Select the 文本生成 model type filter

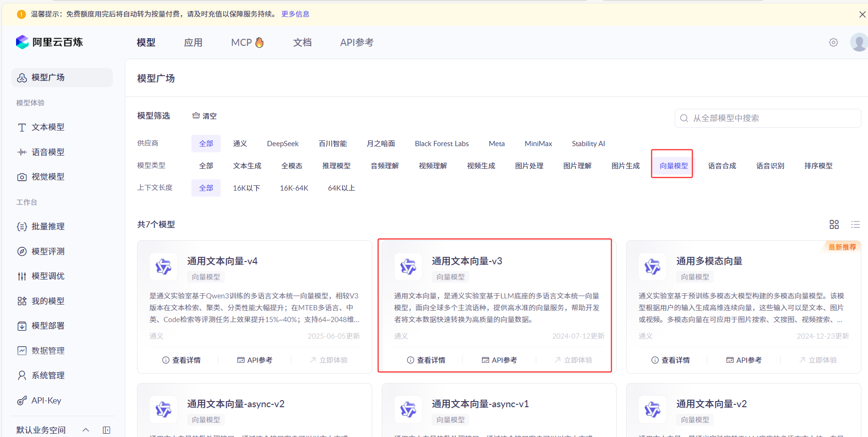click(247, 166)
